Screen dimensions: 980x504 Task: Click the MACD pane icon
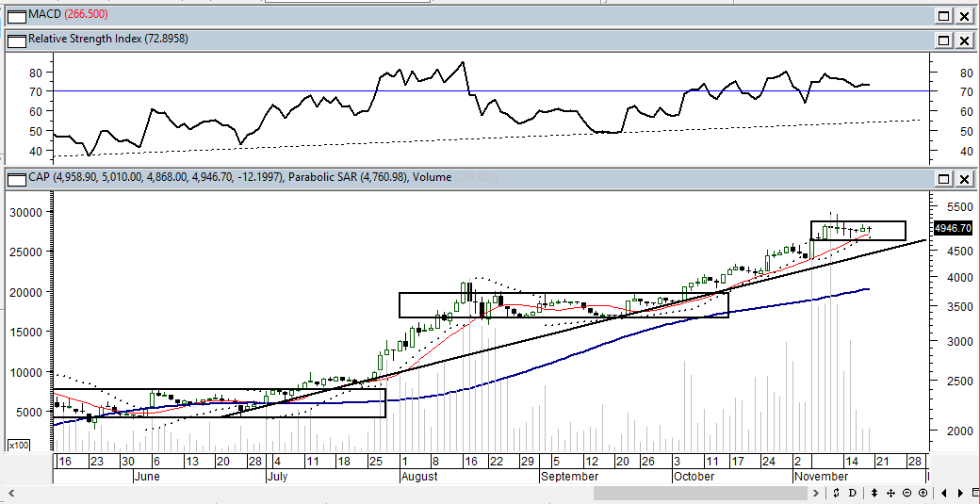16,15
